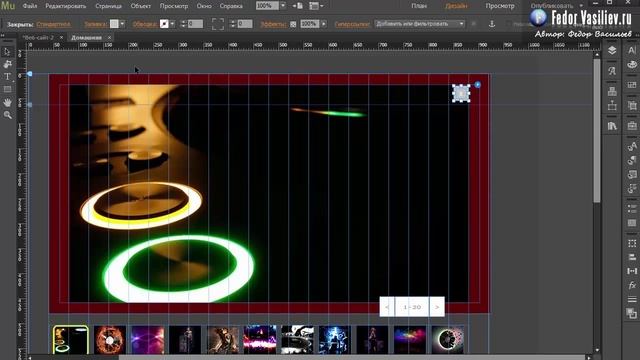Click the 1-20 slide counter

tap(412, 307)
